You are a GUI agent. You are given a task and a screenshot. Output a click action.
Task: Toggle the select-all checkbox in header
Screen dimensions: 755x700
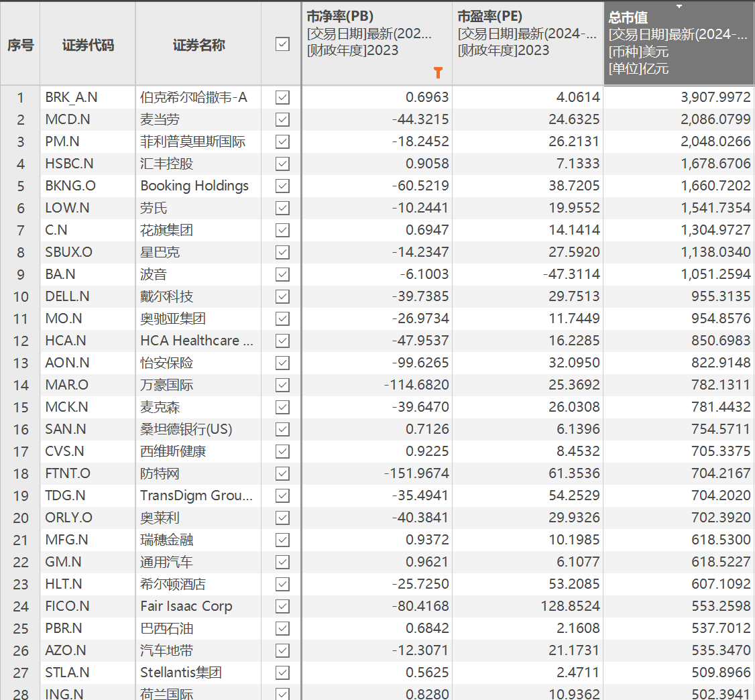coord(283,44)
